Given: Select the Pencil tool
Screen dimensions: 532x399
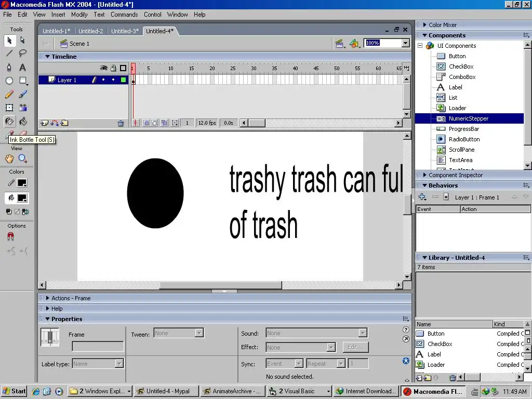Looking at the screenshot, I should 9,94.
